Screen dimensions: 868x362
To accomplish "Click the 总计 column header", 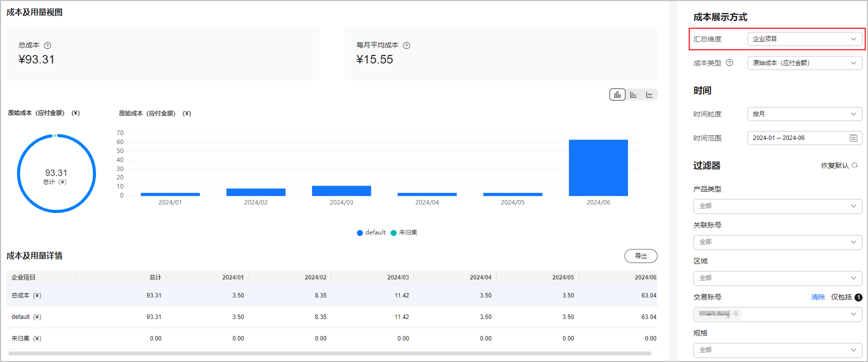I will click(155, 277).
